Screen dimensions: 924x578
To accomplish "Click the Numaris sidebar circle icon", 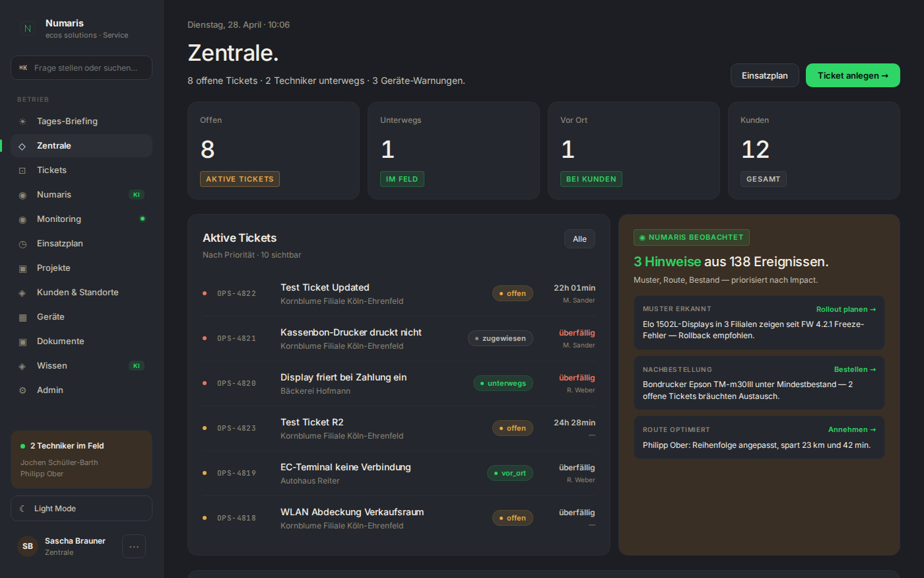I will [22, 195].
